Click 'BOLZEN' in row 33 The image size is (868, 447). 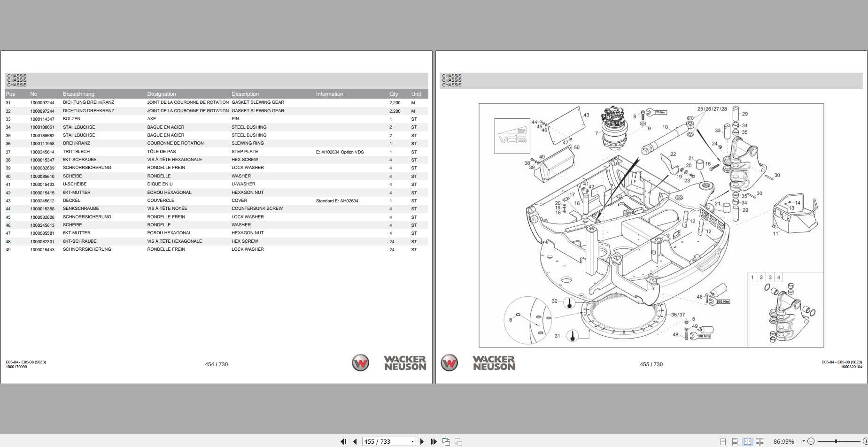[71, 119]
